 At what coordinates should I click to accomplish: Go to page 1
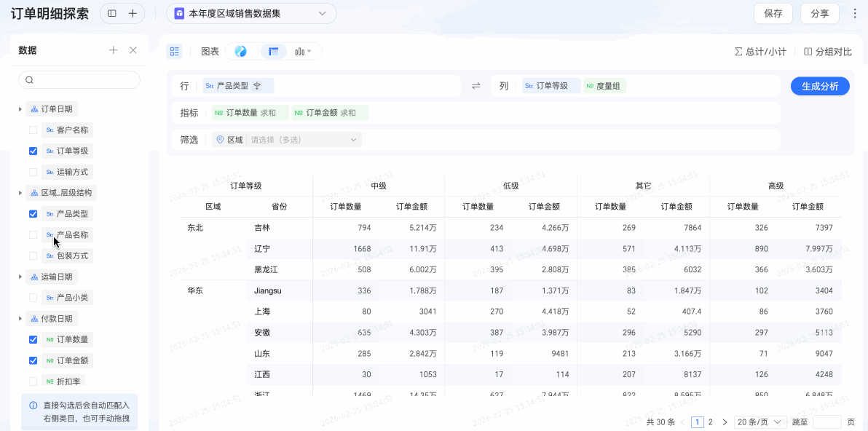tap(698, 422)
